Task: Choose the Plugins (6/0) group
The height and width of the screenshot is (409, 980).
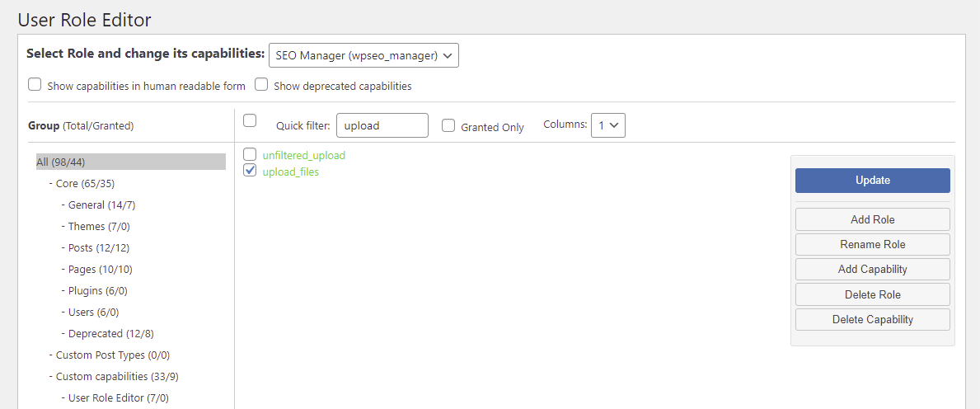Action: point(97,290)
